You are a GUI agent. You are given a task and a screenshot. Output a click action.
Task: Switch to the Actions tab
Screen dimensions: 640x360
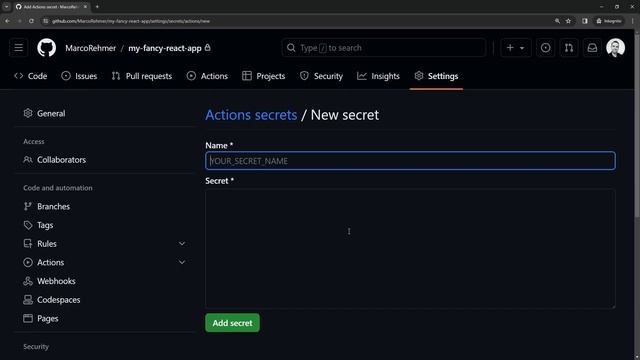click(x=207, y=76)
